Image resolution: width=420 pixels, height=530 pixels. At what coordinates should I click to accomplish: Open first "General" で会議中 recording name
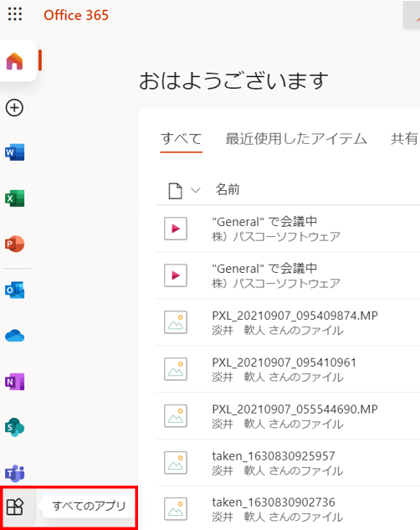point(264,222)
